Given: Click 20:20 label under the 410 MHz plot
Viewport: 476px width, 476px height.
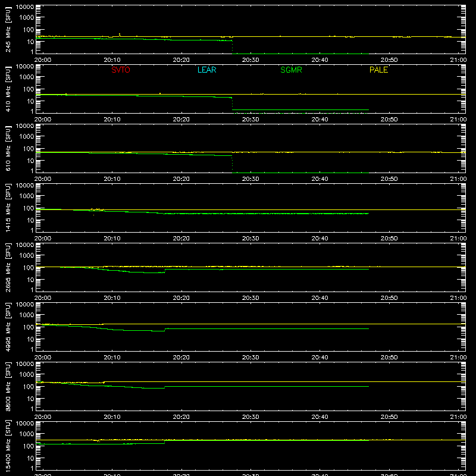Looking at the screenshot, I should [x=181, y=120].
